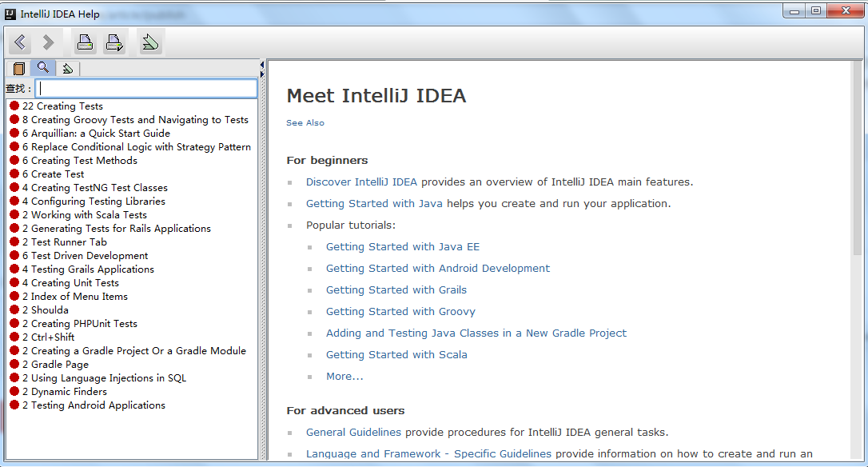Collapse the left navigation pane using the left arrow
868x467 pixels.
pos(262,65)
